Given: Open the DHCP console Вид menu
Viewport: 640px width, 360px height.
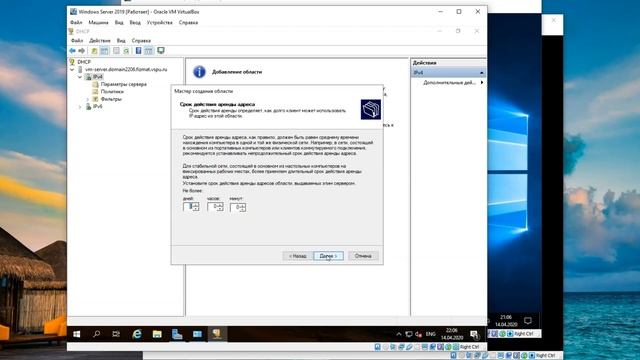Looking at the screenshot, I should pos(121,40).
